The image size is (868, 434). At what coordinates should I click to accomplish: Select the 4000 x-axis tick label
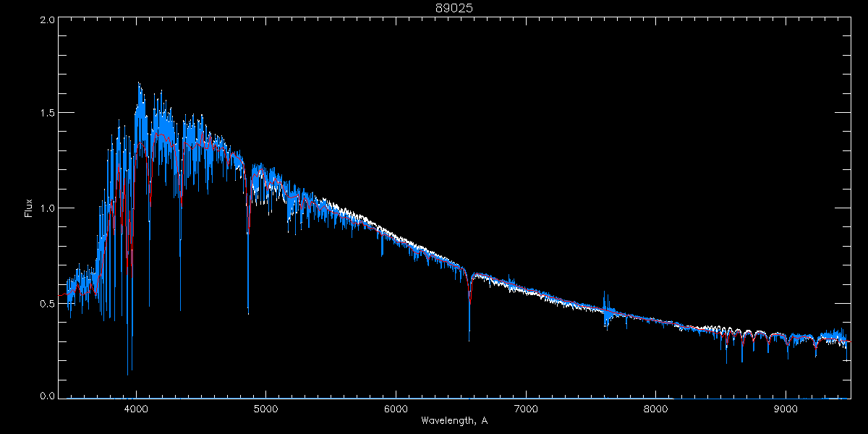click(x=136, y=408)
